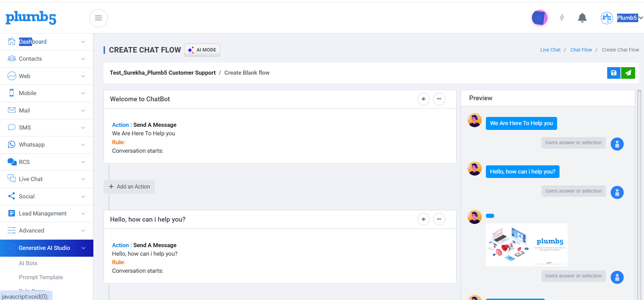The height and width of the screenshot is (300, 644).
Task: Click the blue save flow icon
Action: pyautogui.click(x=614, y=73)
